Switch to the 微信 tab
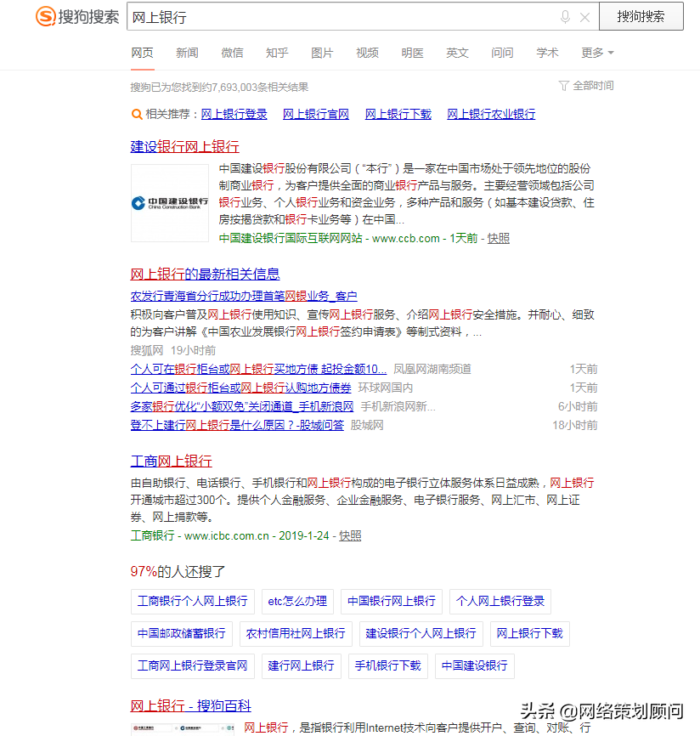Screen dimensions: 700x736 232,53
